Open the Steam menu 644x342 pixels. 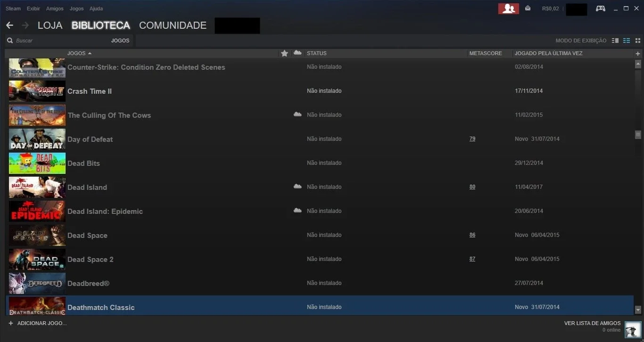[13, 8]
